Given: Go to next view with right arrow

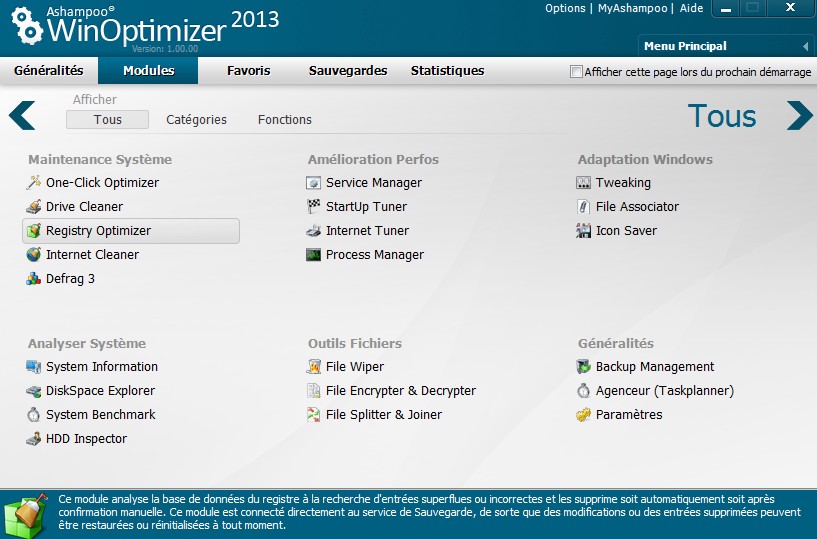Looking at the screenshot, I should click(799, 115).
